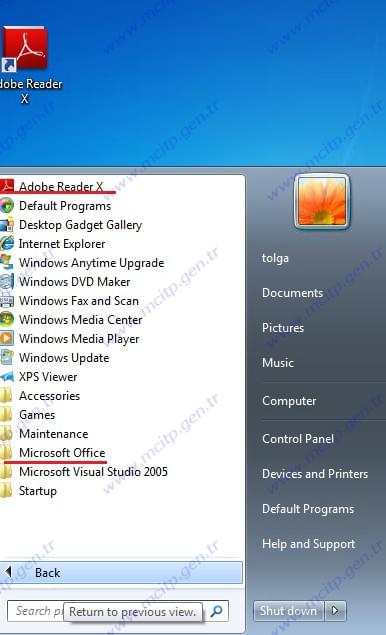
Task: Open Computer from the right pane
Action: tap(289, 401)
